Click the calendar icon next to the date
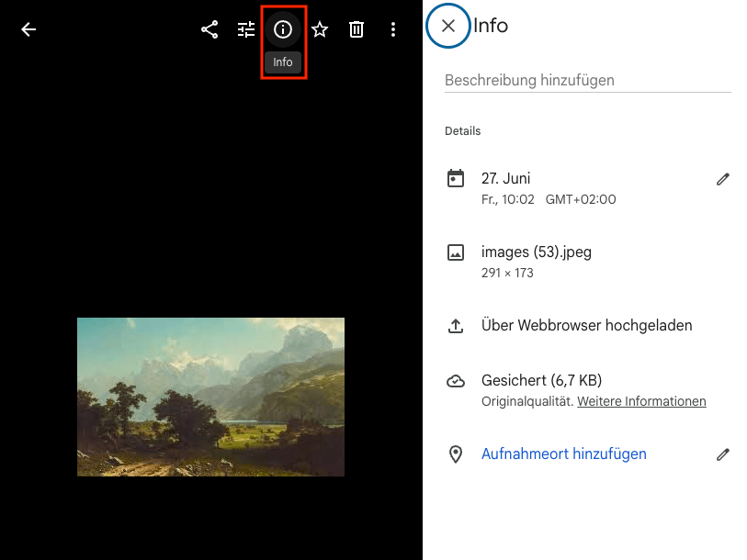 point(456,178)
